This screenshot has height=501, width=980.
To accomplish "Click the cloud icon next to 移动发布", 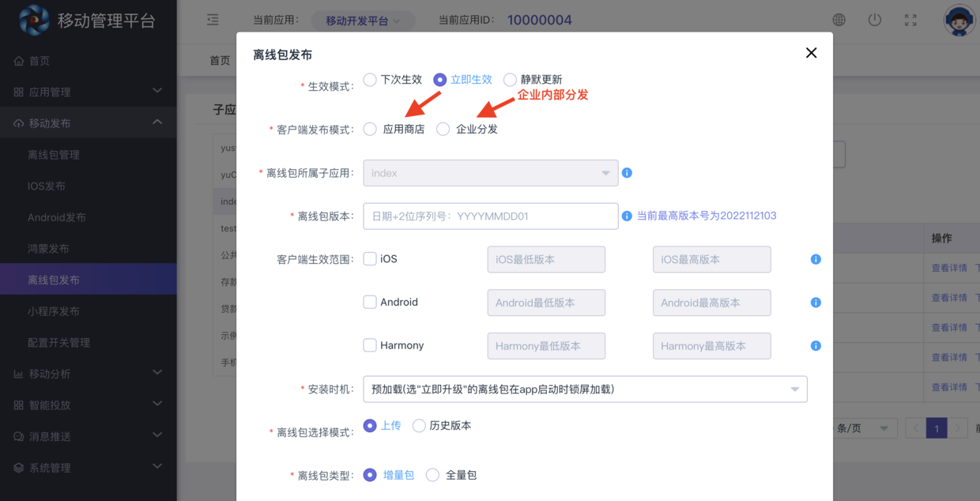I will [18, 123].
